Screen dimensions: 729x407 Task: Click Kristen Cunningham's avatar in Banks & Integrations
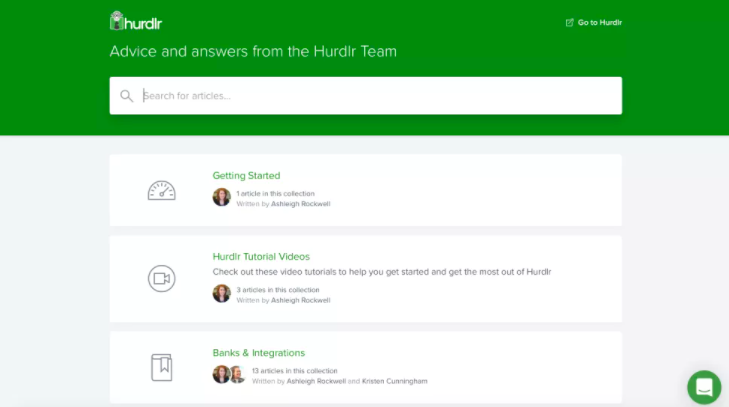tap(238, 374)
